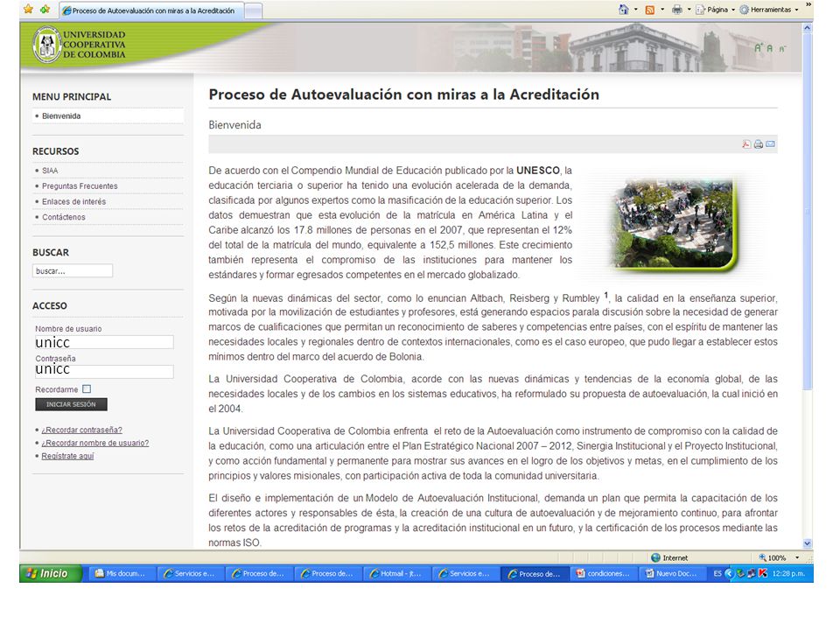Open the Contáctenos link
The width and height of the screenshot is (840, 630).
pyautogui.click(x=64, y=217)
